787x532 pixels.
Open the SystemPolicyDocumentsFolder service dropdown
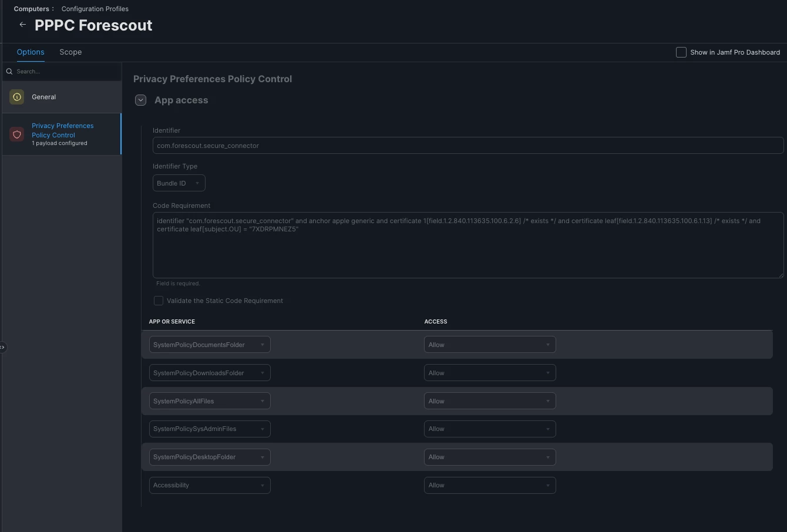tap(210, 345)
